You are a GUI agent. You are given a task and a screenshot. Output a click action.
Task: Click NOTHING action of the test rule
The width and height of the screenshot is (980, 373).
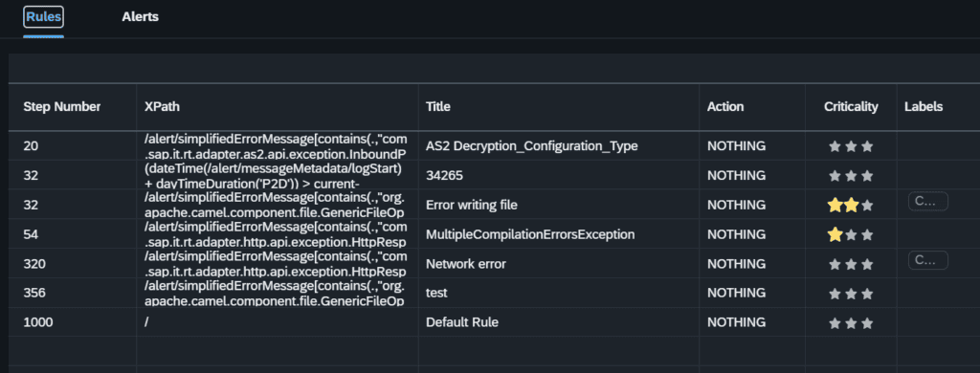[x=736, y=293]
